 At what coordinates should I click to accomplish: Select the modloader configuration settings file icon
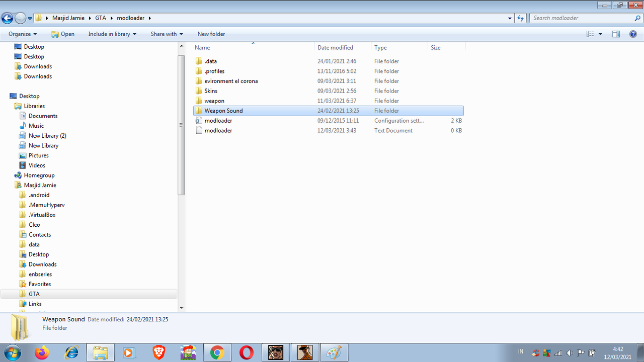pyautogui.click(x=198, y=121)
